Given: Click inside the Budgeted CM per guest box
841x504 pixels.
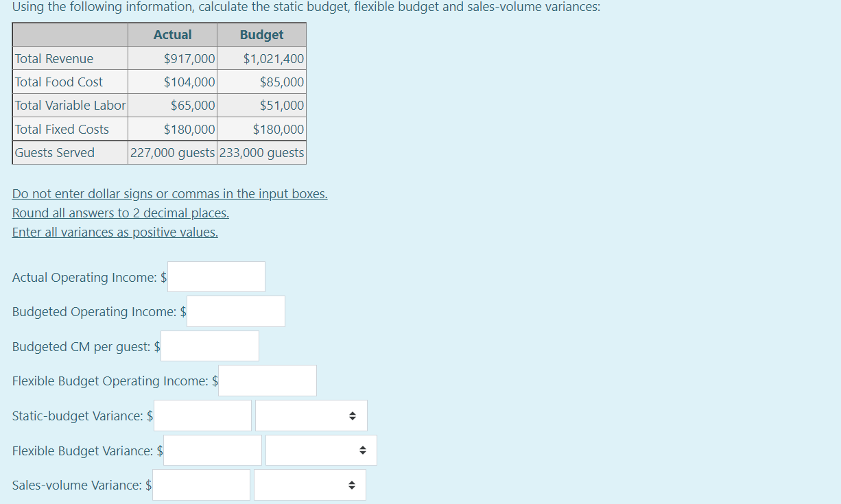Looking at the screenshot, I should coord(209,346).
